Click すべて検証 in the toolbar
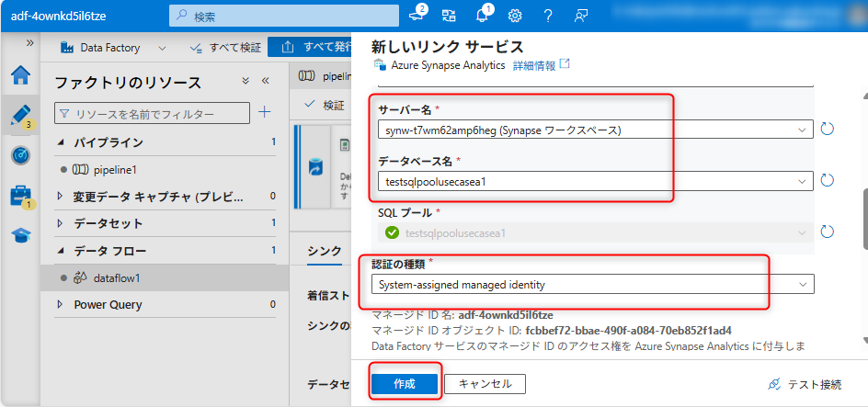This screenshot has height=407, width=868. click(224, 48)
